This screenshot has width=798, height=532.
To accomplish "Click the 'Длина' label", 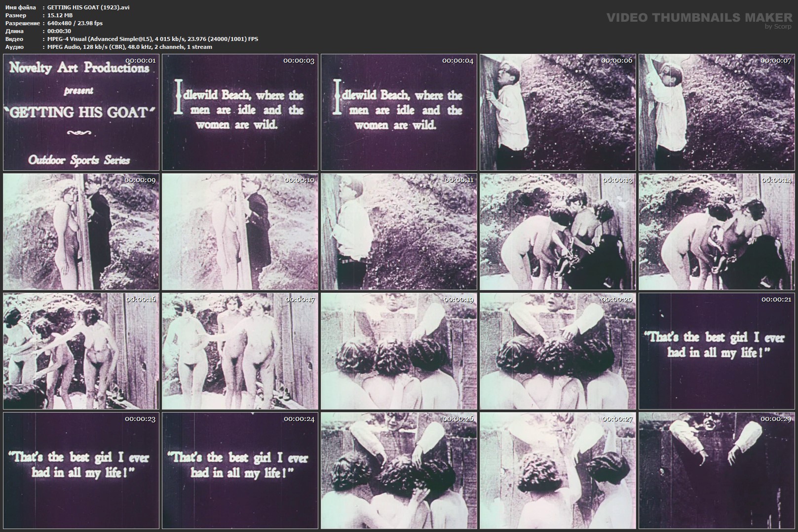I will click(x=14, y=31).
